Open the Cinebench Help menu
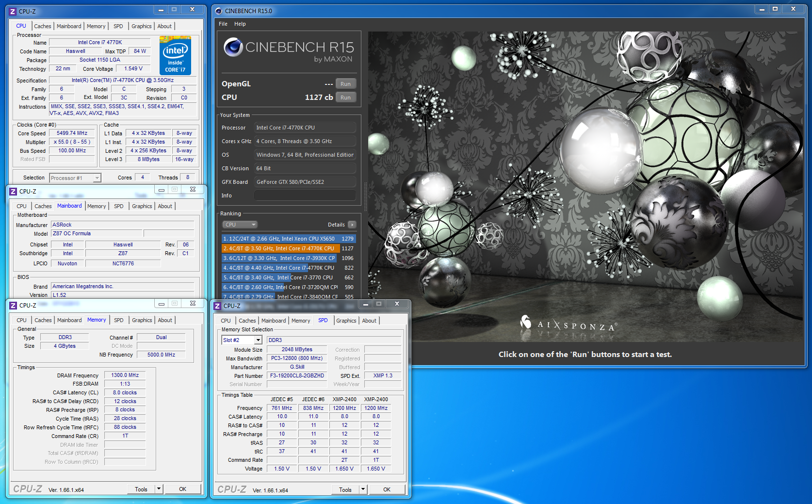 (x=240, y=24)
